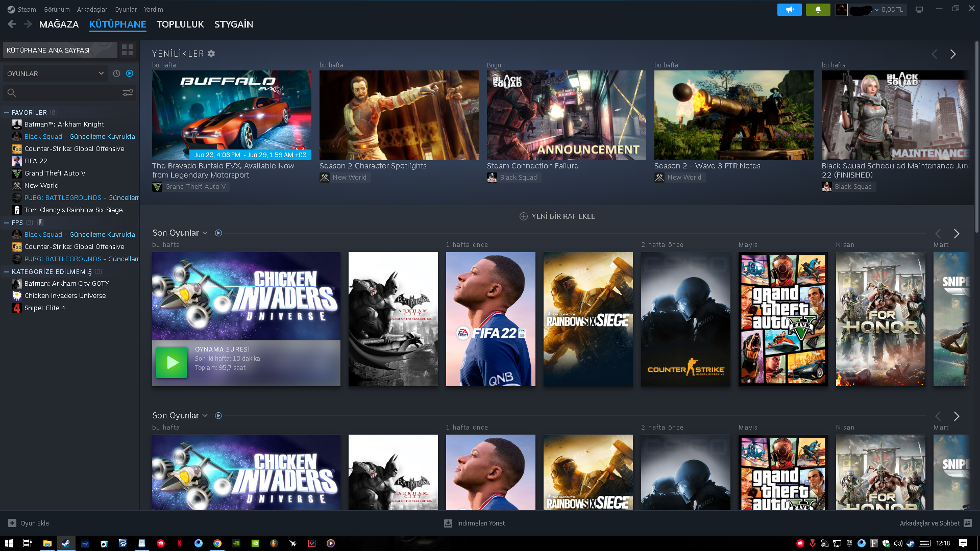The width and height of the screenshot is (980, 551).
Task: Open the TOPLULUK tab
Action: [x=180, y=24]
